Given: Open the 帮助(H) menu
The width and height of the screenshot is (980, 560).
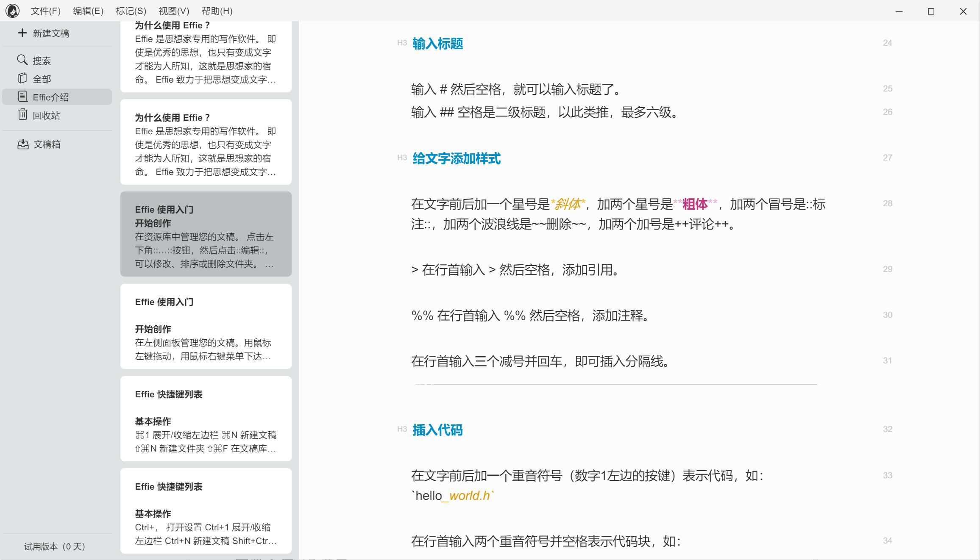Looking at the screenshot, I should coord(217,11).
